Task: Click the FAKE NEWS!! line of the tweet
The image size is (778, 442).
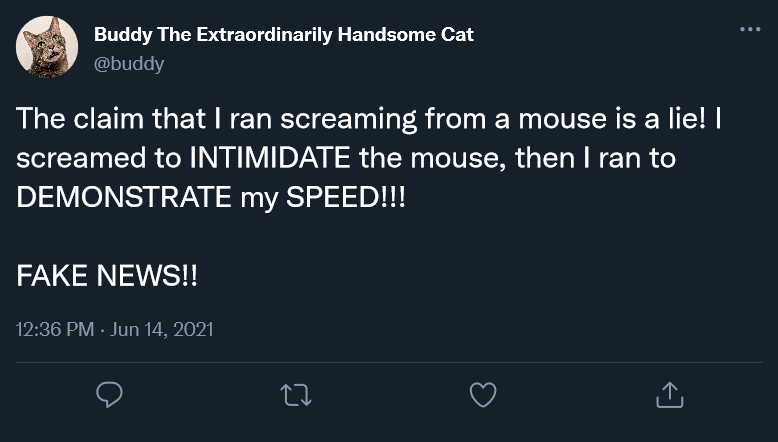Action: [x=107, y=276]
